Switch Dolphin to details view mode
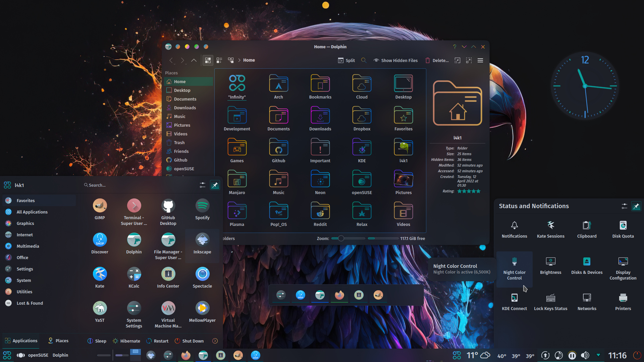 tap(219, 60)
